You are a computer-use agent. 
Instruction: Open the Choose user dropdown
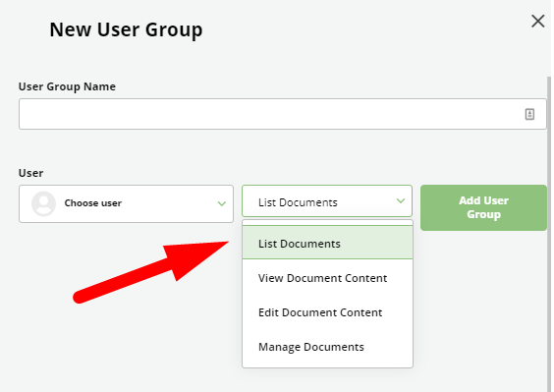click(x=126, y=203)
